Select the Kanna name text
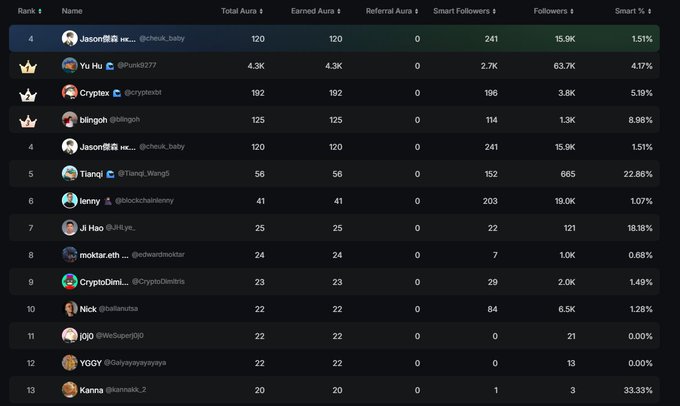 92,390
